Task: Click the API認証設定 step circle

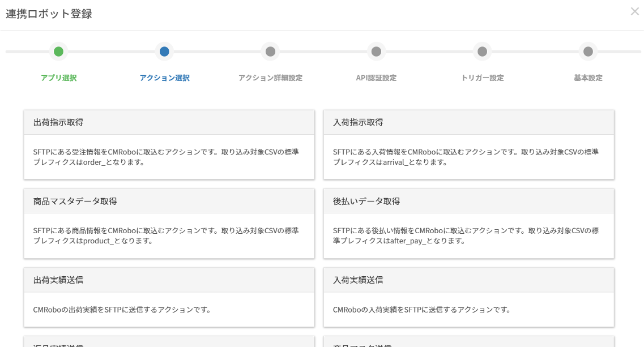Action: [376, 52]
